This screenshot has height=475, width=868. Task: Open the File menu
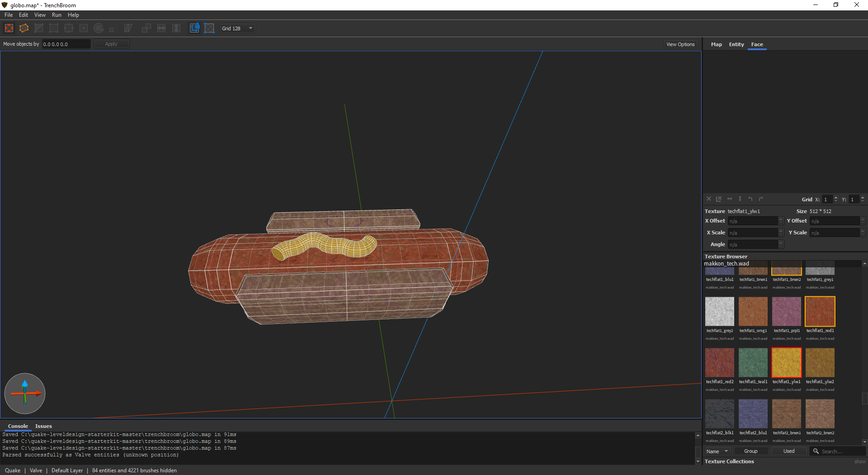pyautogui.click(x=9, y=15)
